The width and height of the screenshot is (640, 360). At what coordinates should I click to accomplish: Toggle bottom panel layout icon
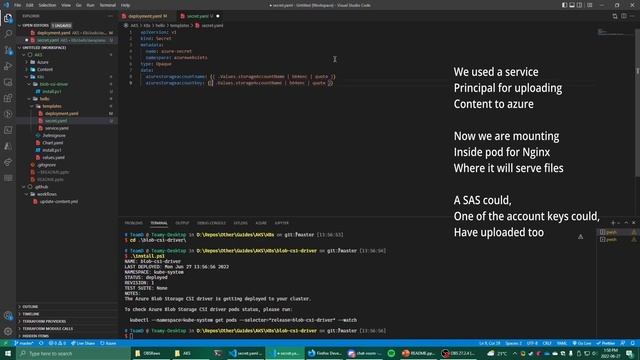[x=572, y=5]
